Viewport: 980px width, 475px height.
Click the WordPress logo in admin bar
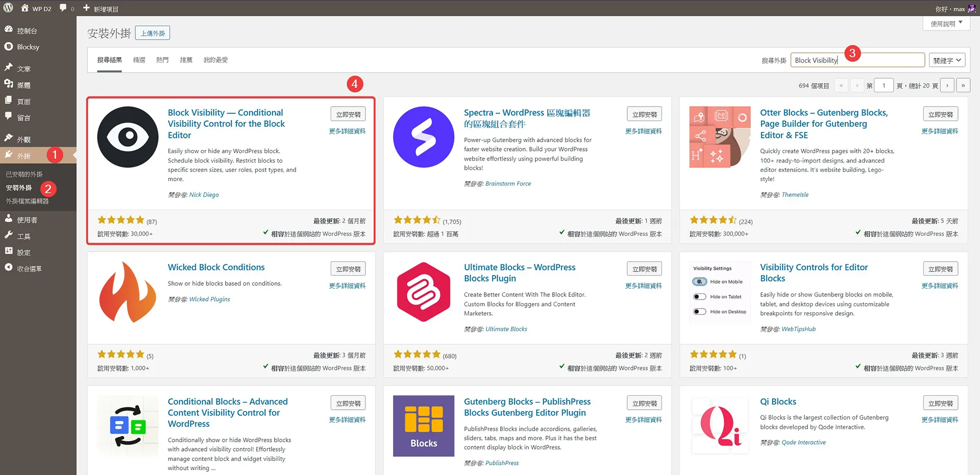(8, 8)
